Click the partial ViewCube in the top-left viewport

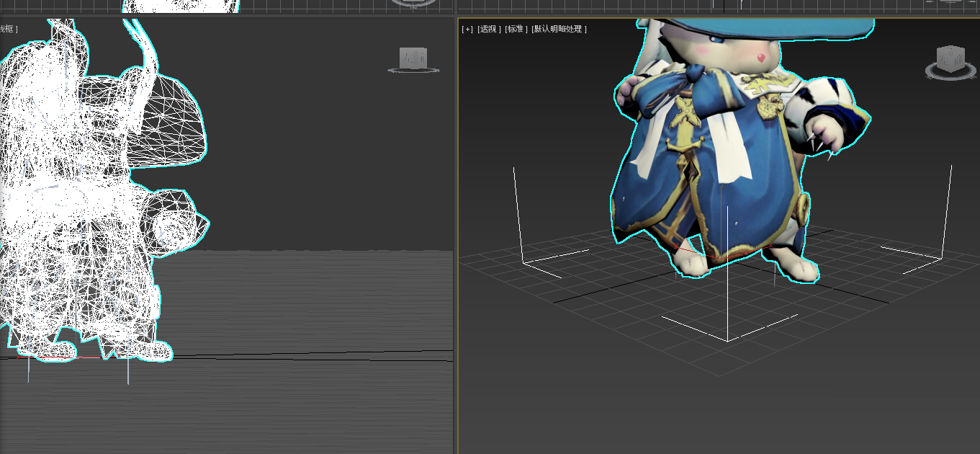[x=413, y=2]
